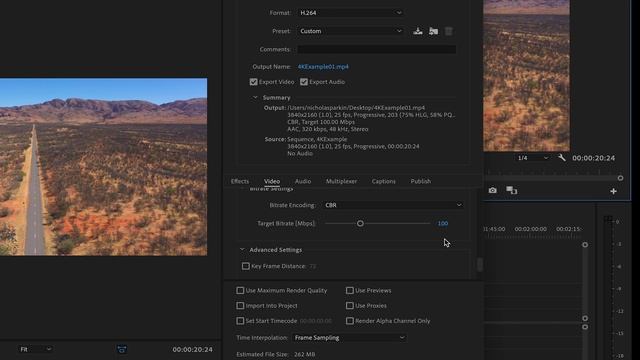Open the program monitor wrench settings
The image size is (640, 360).
pyautogui.click(x=562, y=158)
